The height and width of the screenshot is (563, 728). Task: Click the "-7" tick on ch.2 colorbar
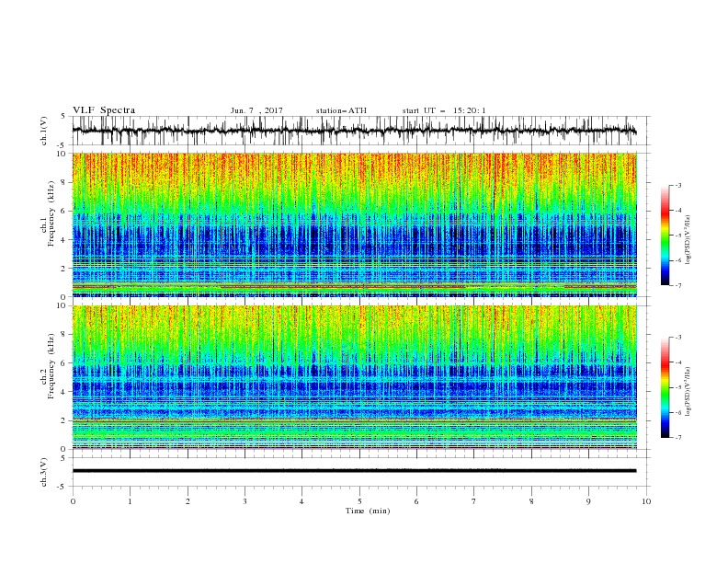tap(677, 438)
